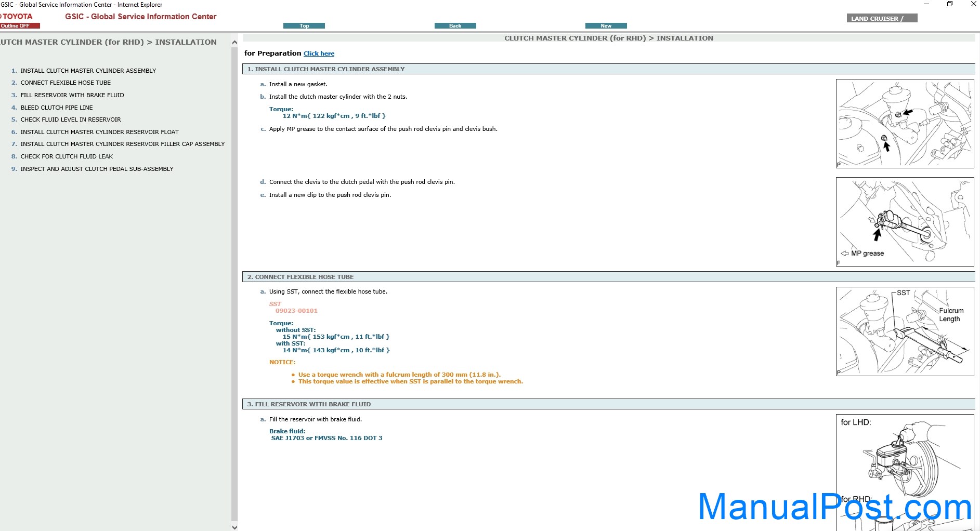Jump to Connect Flexible Hose Tube
The height and width of the screenshot is (531, 980).
point(66,83)
